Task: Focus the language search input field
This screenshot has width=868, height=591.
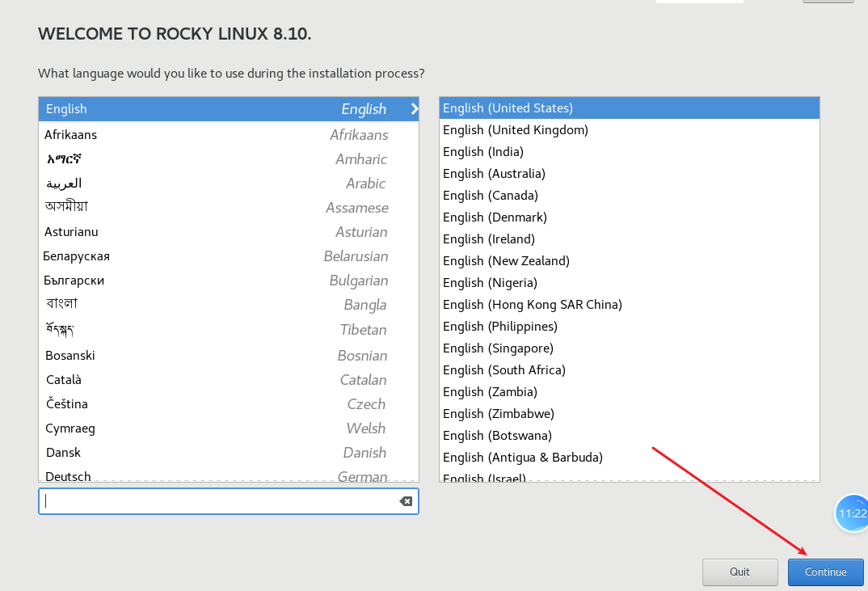Action: (x=229, y=501)
